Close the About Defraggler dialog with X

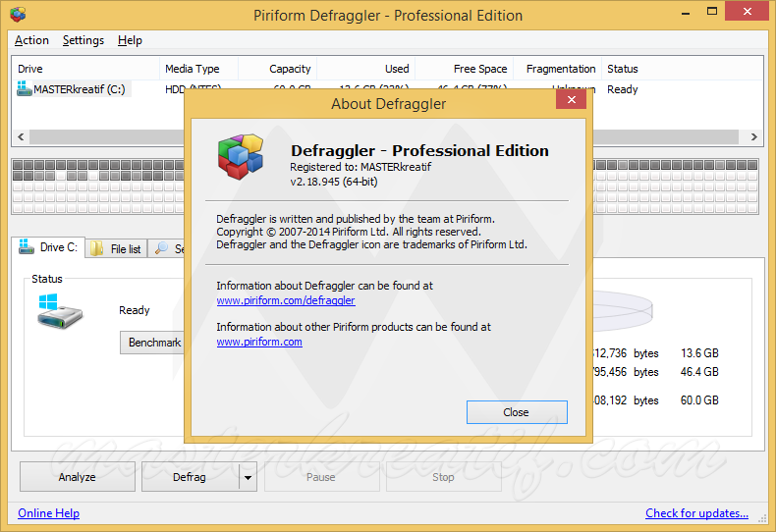tap(571, 100)
